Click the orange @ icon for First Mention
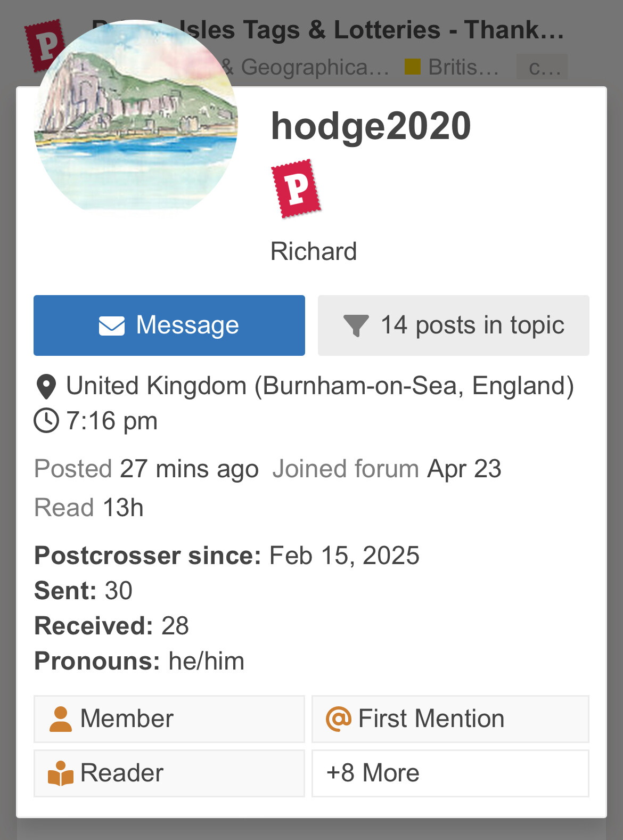 [x=339, y=719]
